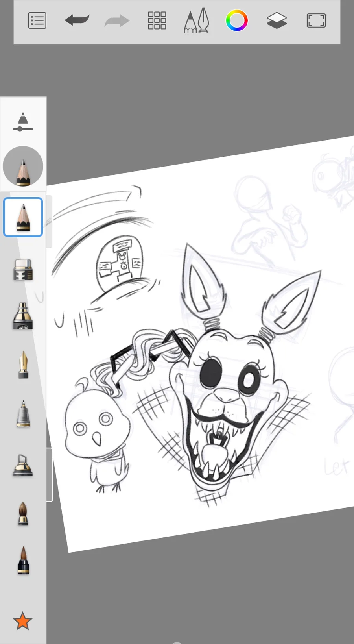The width and height of the screenshot is (354, 644).
Task: Select the black-handled paintbrush
Action: tap(23, 561)
